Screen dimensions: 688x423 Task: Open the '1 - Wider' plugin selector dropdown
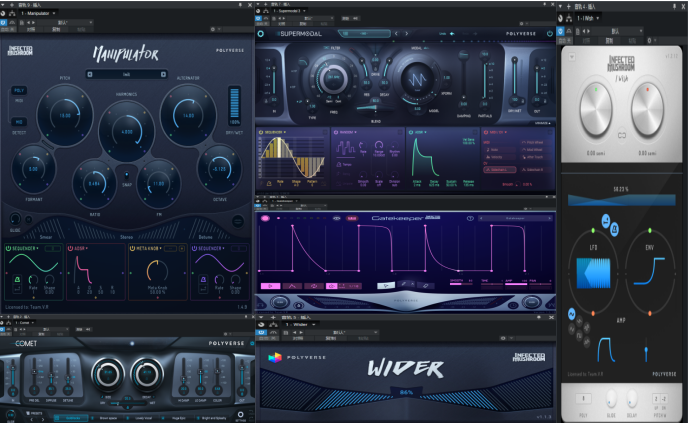point(301,325)
